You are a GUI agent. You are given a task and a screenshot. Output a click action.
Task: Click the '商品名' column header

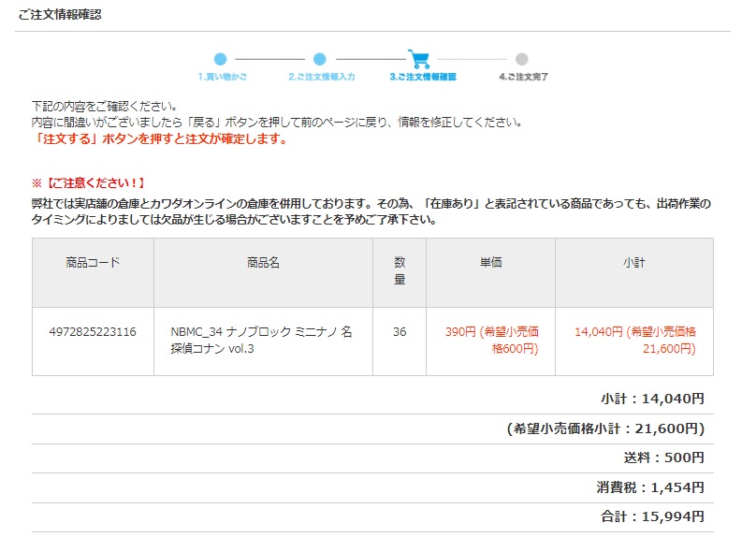coord(263,263)
